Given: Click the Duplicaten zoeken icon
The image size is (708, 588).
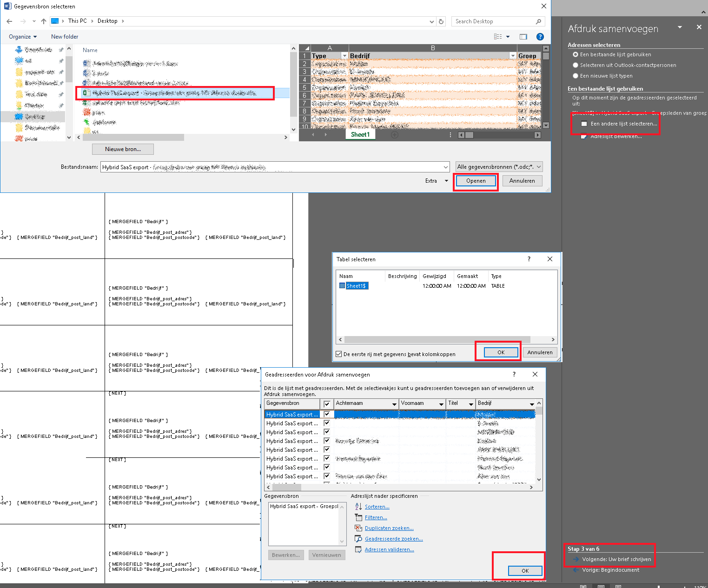Looking at the screenshot, I should coord(358,528).
